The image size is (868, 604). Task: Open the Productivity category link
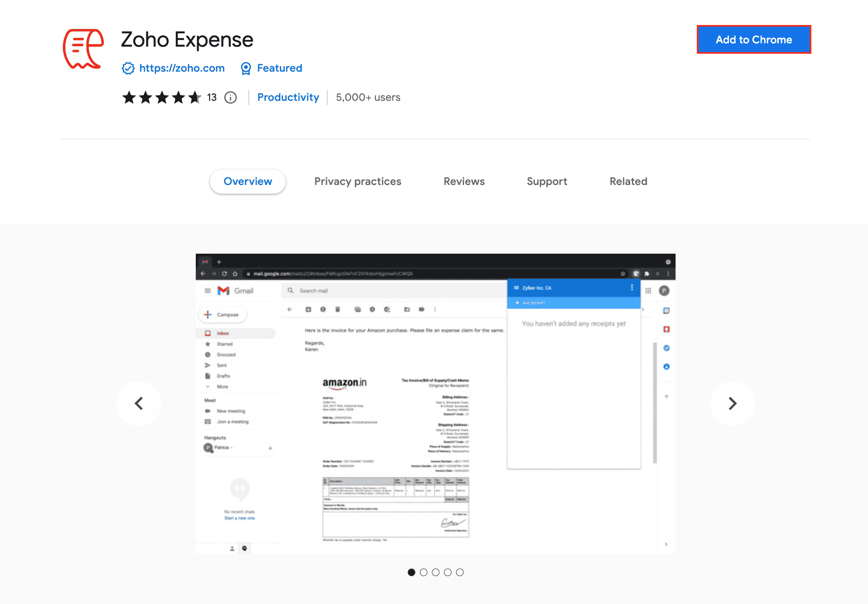pos(288,97)
